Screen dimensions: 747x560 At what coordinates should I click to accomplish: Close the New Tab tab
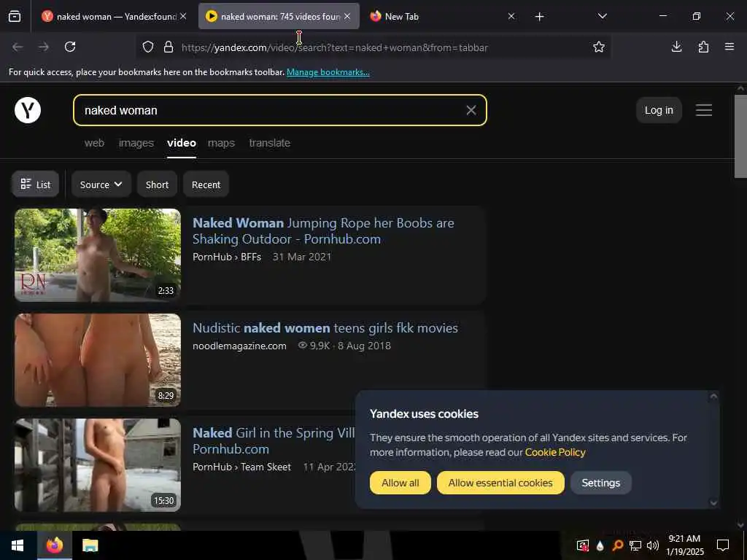[x=511, y=16]
